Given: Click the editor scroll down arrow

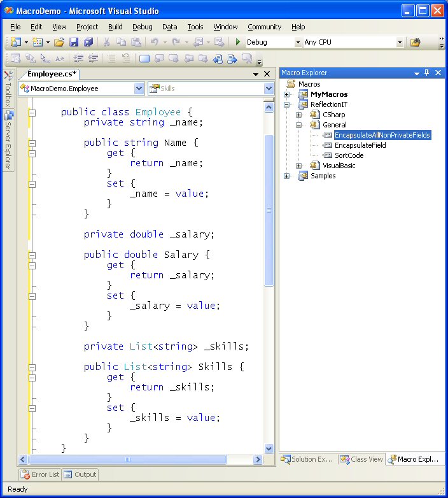Looking at the screenshot, I should pyautogui.click(x=269, y=448).
